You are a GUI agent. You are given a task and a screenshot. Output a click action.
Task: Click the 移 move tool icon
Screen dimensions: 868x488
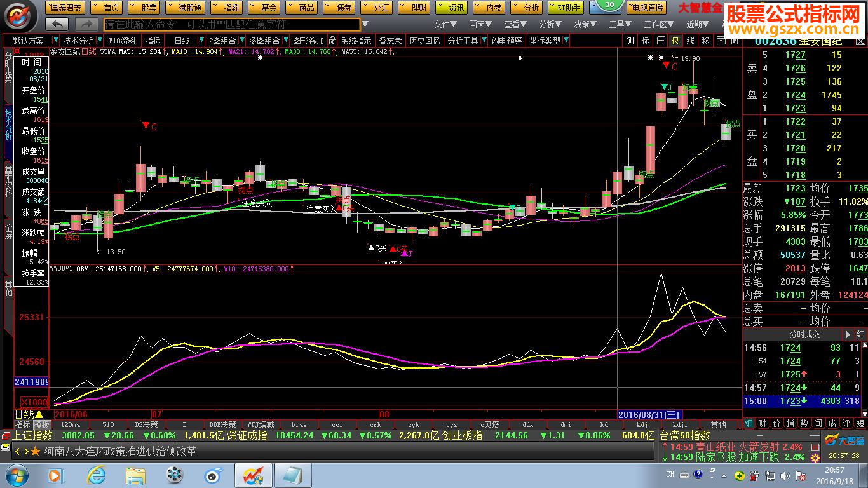tap(705, 41)
